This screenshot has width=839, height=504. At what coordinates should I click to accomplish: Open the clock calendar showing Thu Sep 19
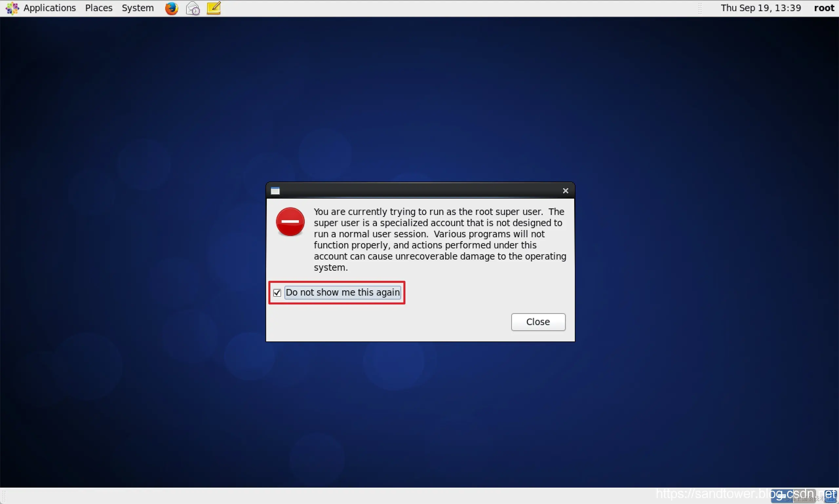click(761, 8)
